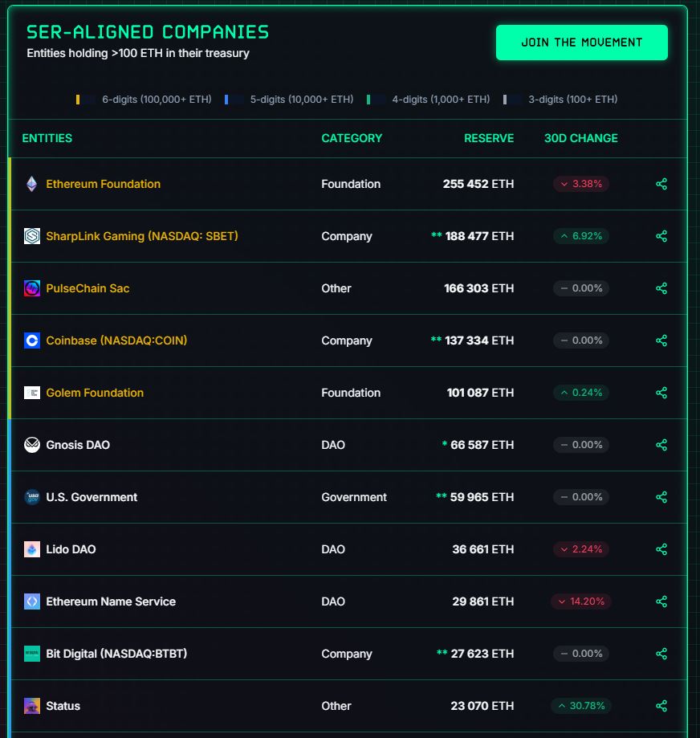The image size is (700, 738).
Task: Click share icon for SharpLink Gaming
Action: [x=661, y=236]
